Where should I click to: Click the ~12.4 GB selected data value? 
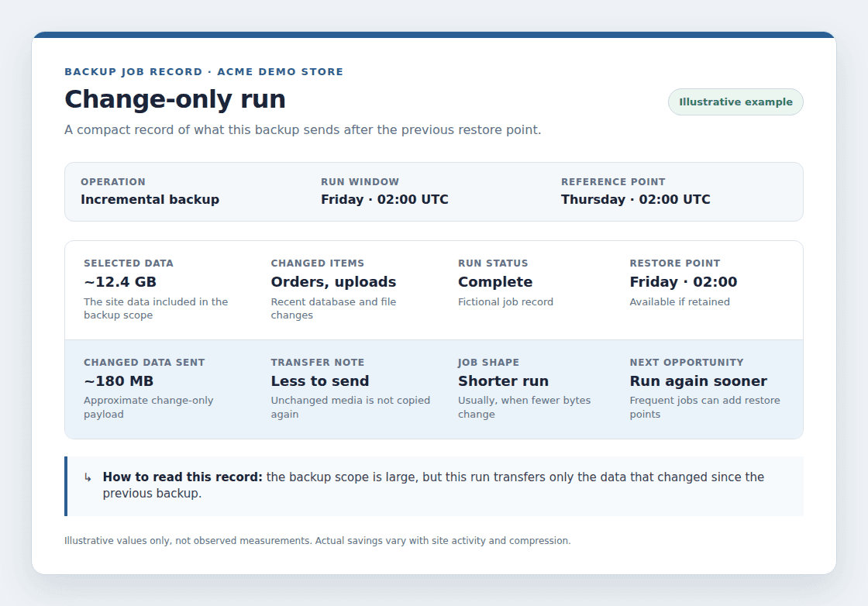(120, 282)
